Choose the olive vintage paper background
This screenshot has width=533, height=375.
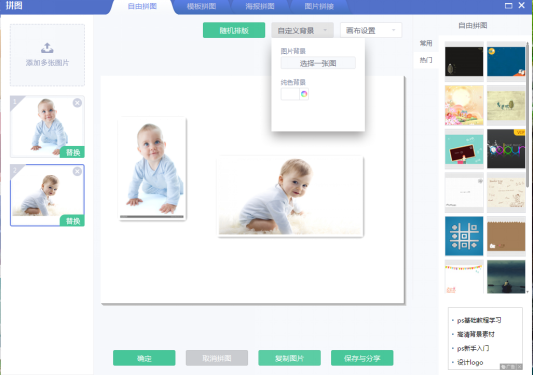pyautogui.click(x=506, y=105)
